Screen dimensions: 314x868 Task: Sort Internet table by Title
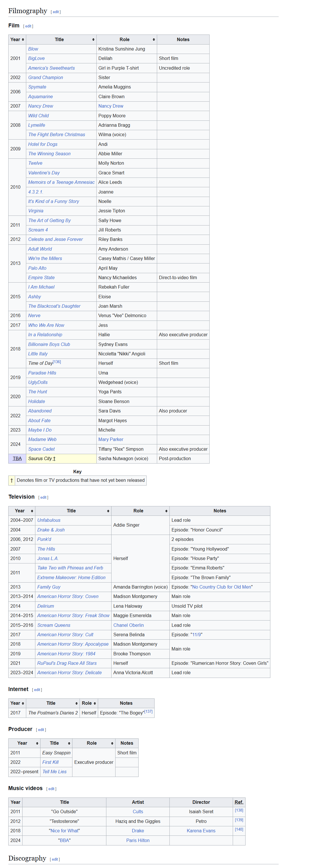click(53, 703)
